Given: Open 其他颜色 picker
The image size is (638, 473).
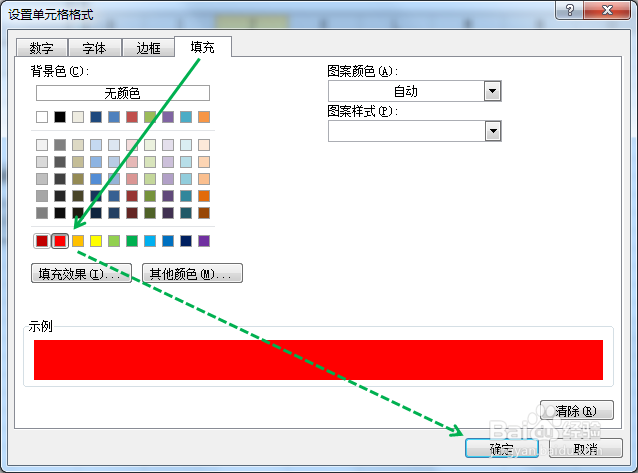Looking at the screenshot, I should click(x=192, y=273).
